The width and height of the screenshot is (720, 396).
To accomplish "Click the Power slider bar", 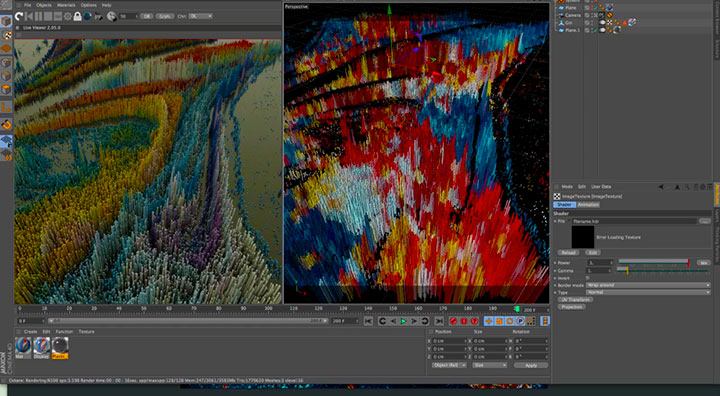I will (x=654, y=262).
